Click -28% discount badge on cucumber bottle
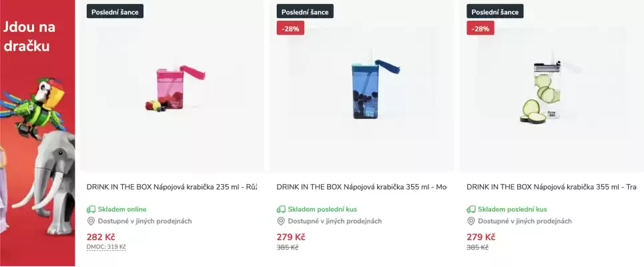 pyautogui.click(x=480, y=29)
